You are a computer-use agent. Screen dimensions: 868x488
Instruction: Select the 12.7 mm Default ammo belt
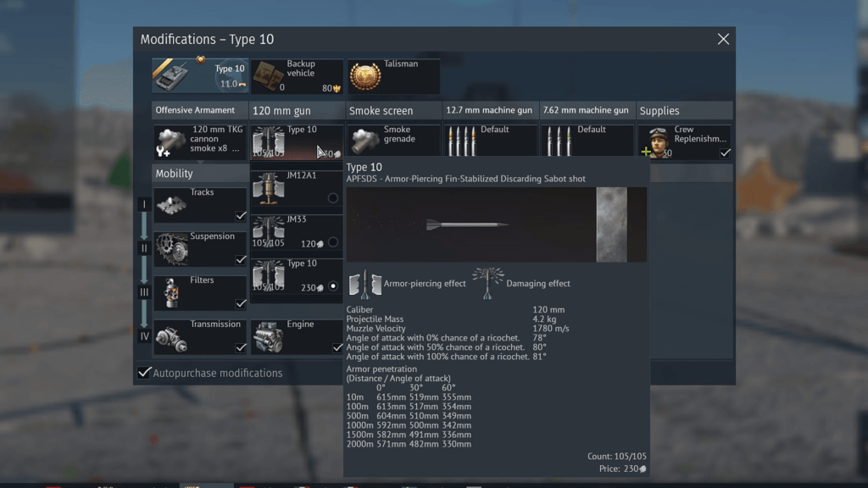(491, 141)
